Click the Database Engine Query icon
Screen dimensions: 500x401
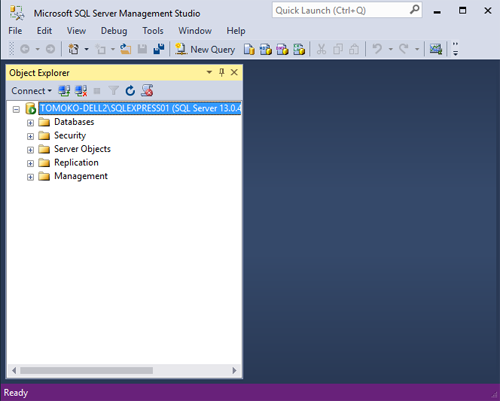tap(249, 49)
